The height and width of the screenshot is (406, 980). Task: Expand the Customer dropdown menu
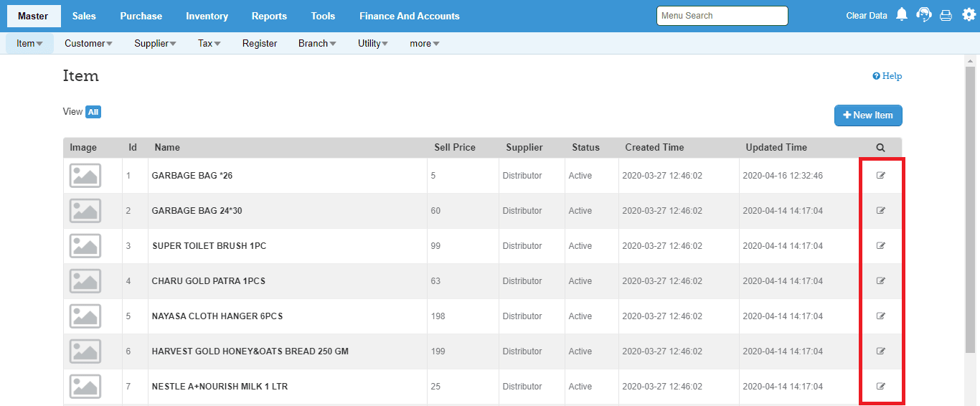88,44
